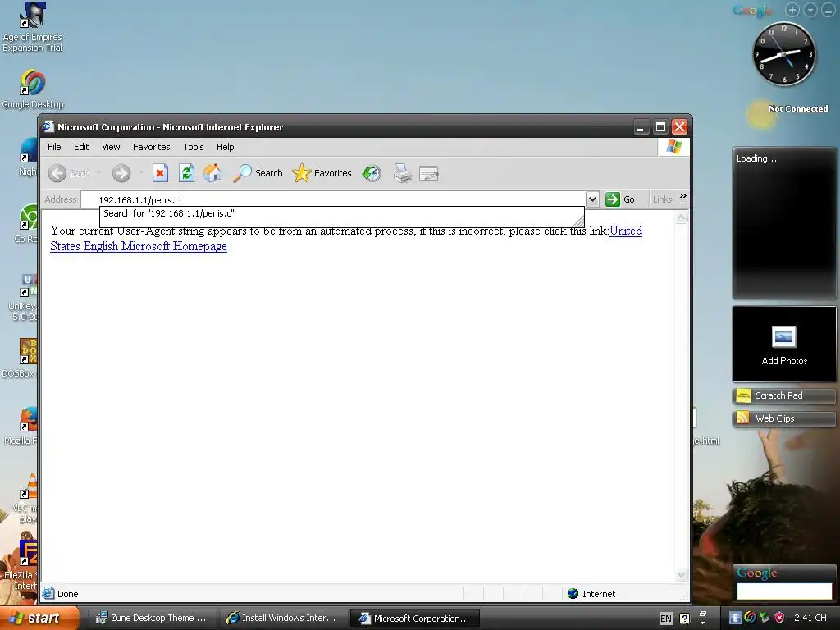Click the sidebar Add gadget plus button
This screenshot has height=630, width=840.
tap(792, 10)
